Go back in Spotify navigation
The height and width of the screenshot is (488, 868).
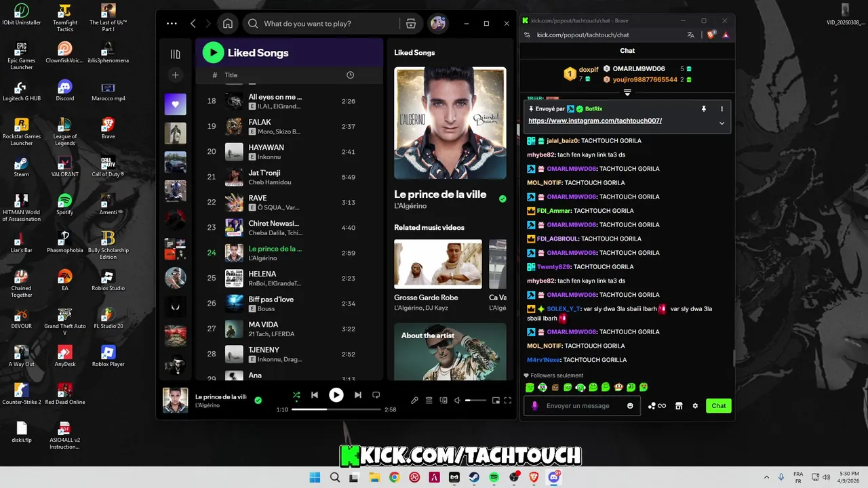pyautogui.click(x=193, y=24)
